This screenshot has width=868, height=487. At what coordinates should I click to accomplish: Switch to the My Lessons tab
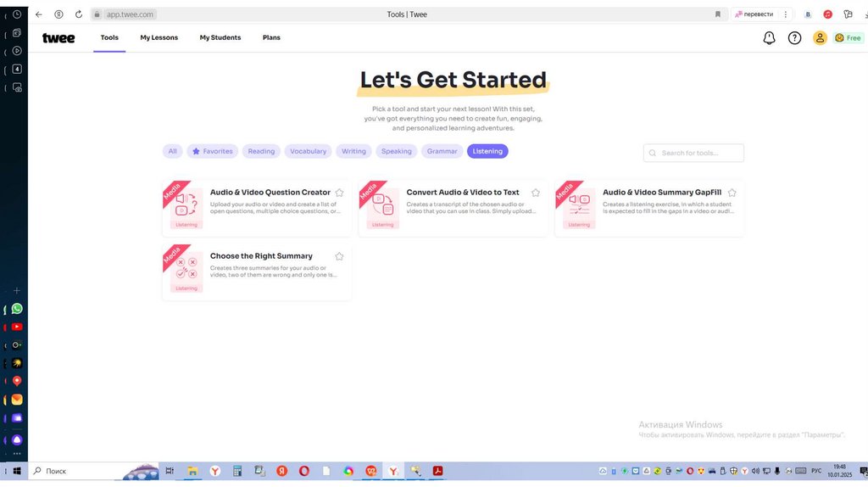point(159,38)
